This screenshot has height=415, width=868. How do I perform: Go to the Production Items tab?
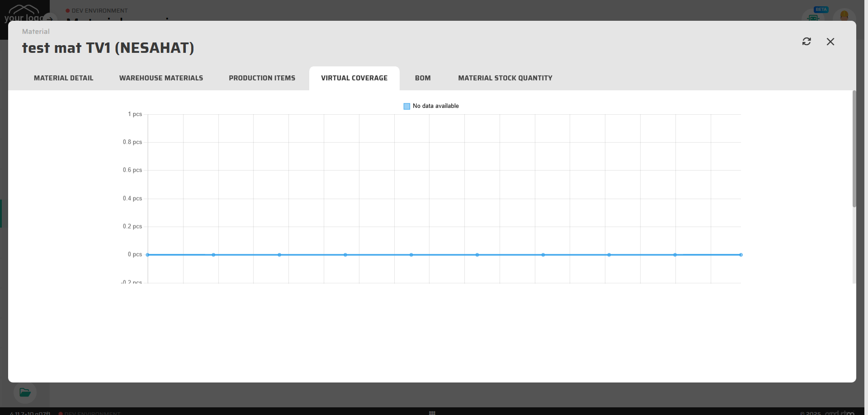(x=262, y=78)
